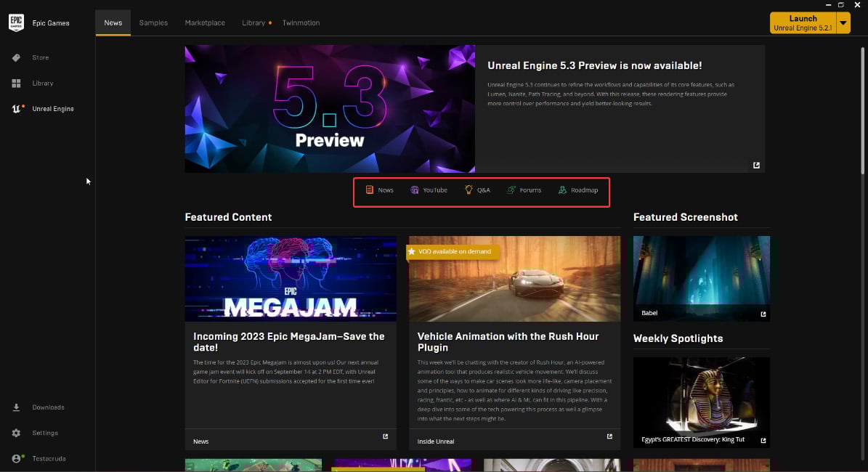Select 'Unreal Engine' text in the sidebar
The width and height of the screenshot is (868, 472).
coord(53,109)
